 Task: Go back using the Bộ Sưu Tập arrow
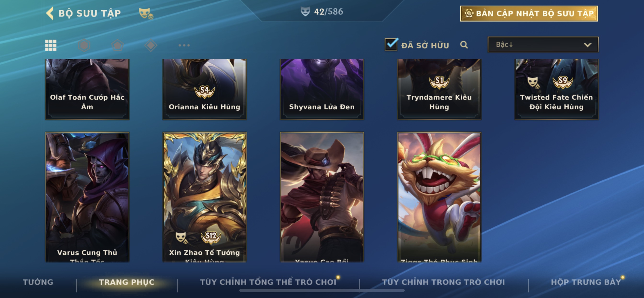[50, 13]
